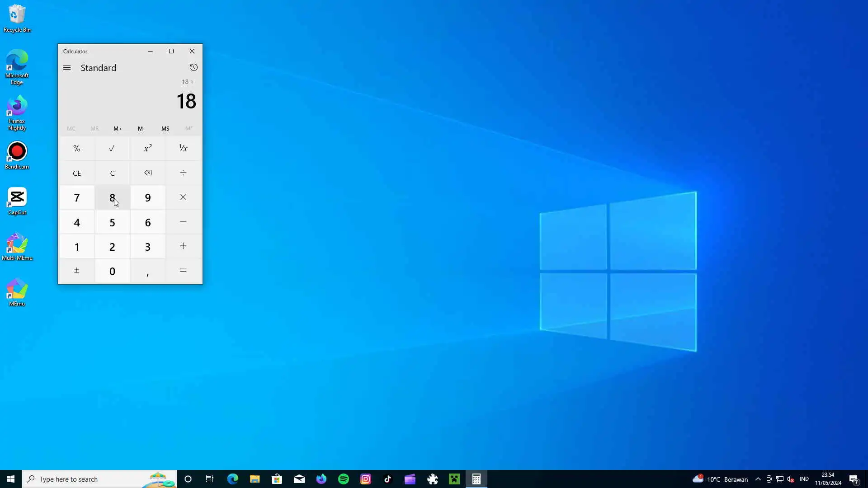The height and width of the screenshot is (488, 868).
Task: Open the calculator navigation hamburger menu
Action: 67,68
